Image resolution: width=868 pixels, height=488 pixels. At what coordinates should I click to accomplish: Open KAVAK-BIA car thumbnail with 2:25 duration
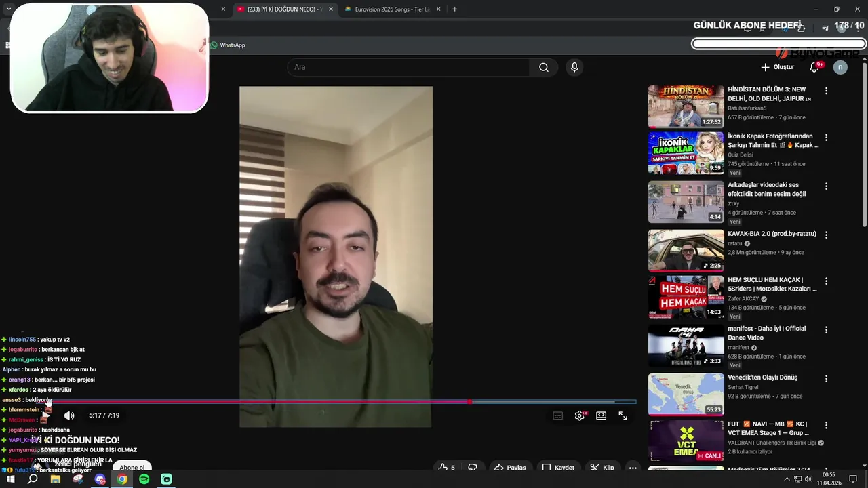[x=686, y=250]
